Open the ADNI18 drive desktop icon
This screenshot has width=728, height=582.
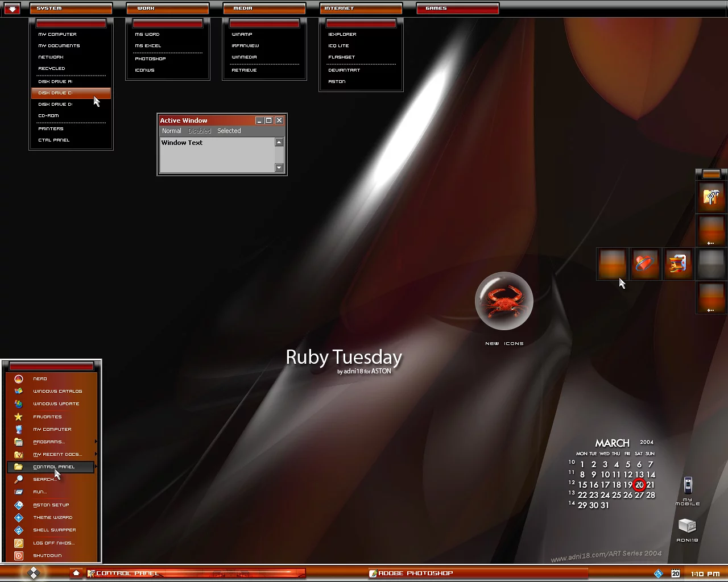(687, 526)
